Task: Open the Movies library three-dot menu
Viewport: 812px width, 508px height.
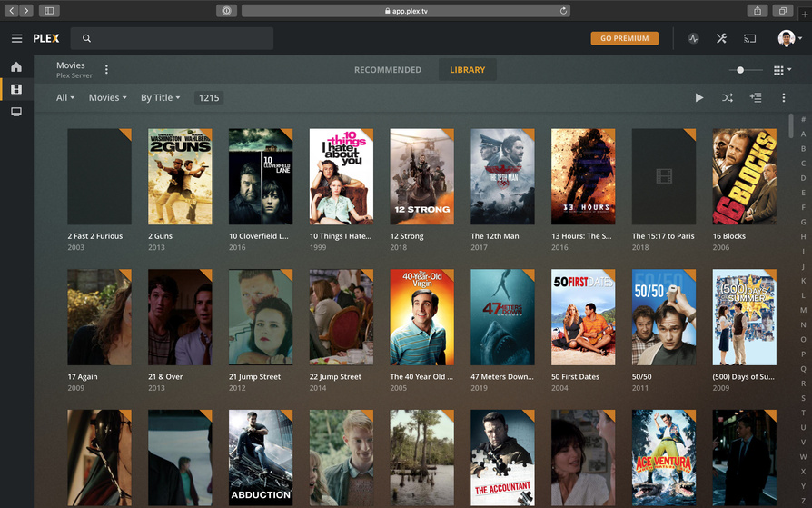Action: (106, 69)
